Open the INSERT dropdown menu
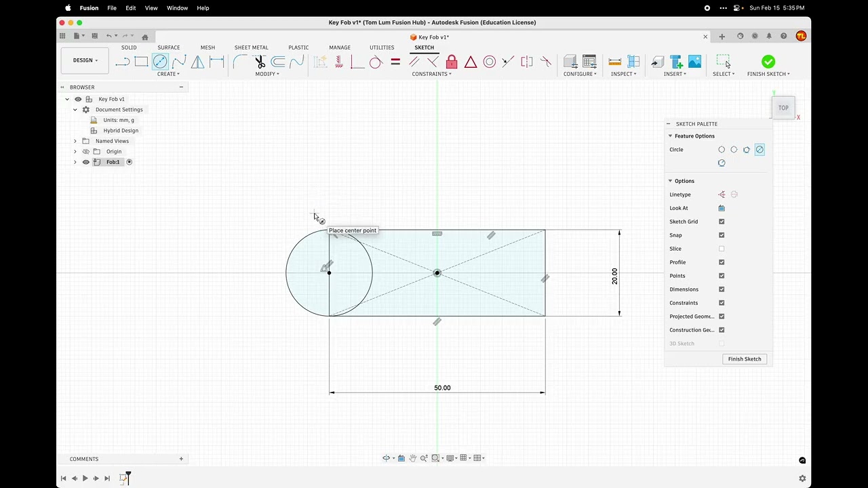The width and height of the screenshot is (868, 488). (x=675, y=74)
